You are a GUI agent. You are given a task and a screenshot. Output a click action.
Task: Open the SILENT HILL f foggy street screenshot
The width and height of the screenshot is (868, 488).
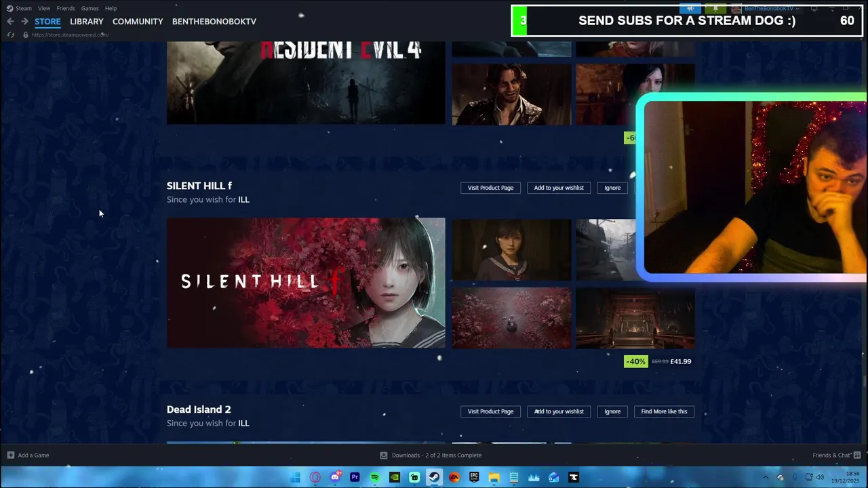point(606,249)
